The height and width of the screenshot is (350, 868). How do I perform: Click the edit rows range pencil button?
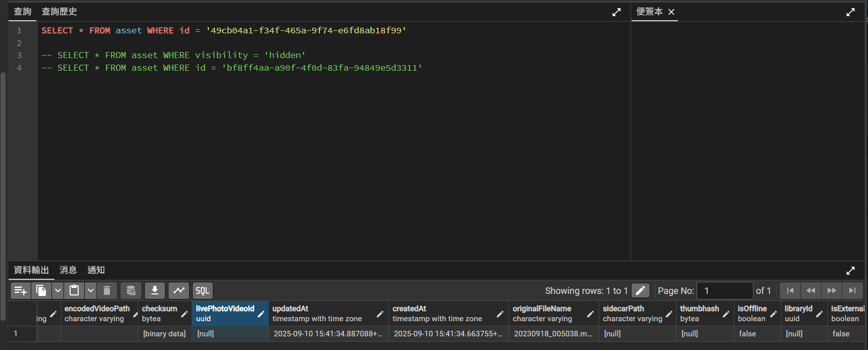[x=640, y=290]
